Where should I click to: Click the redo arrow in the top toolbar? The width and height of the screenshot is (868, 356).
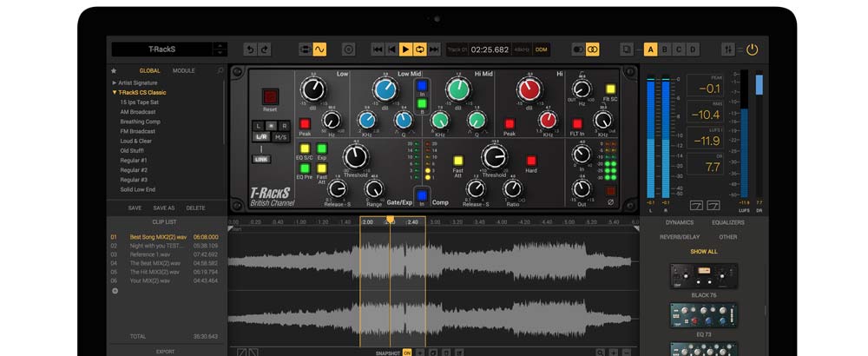[265, 49]
